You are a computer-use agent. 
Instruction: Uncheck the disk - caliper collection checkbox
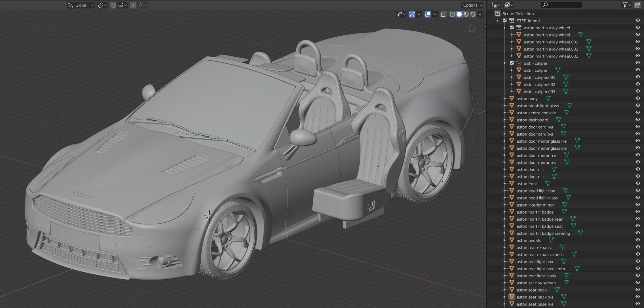pyautogui.click(x=512, y=63)
